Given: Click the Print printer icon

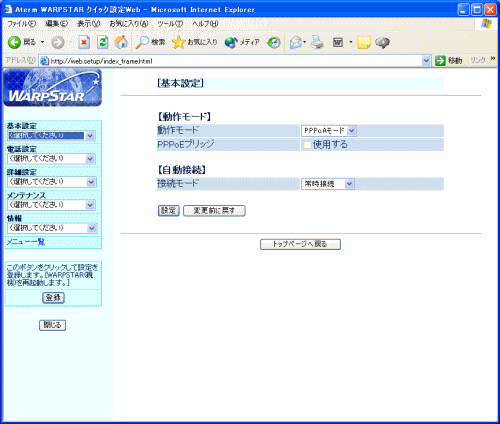Looking at the screenshot, I should pos(317,42).
